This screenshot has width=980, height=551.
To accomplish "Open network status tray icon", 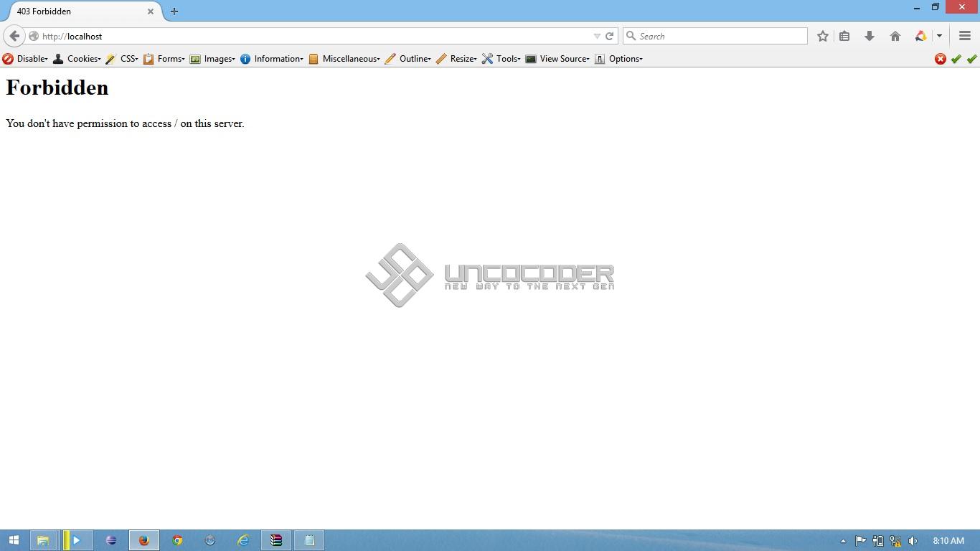I will 895,541.
